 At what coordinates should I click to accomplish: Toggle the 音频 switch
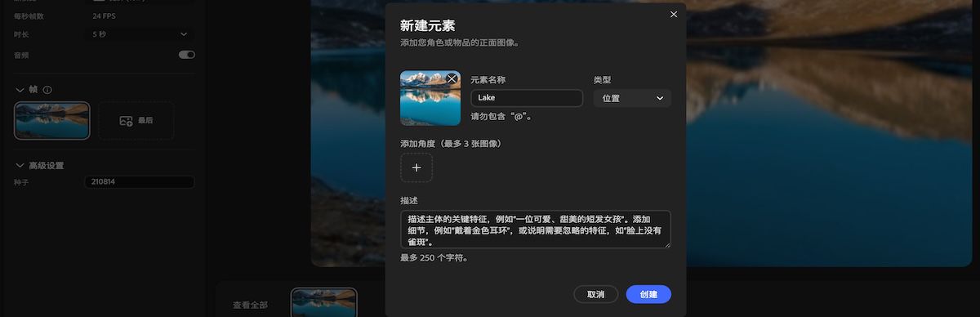click(187, 55)
